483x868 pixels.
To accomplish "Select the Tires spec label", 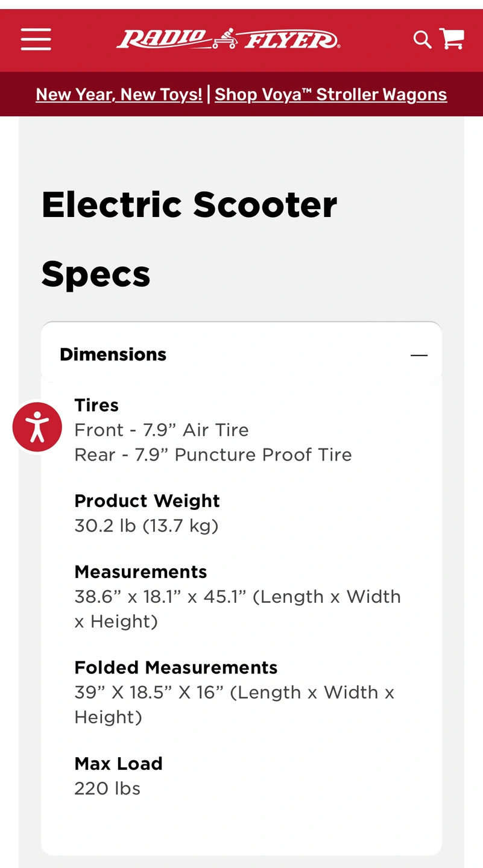I will point(96,405).
